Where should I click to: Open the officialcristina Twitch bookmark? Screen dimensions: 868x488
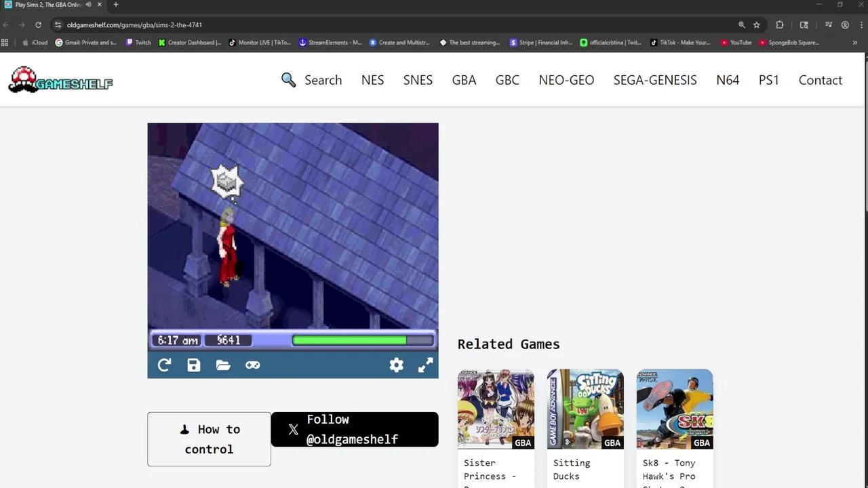610,43
